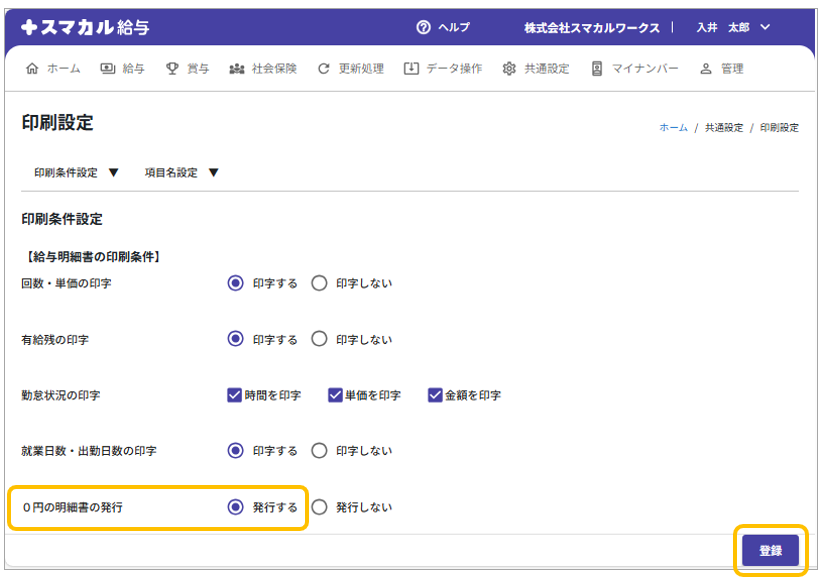Click the 賞与 trophy icon
Viewport: 825px width, 580px height.
172,69
